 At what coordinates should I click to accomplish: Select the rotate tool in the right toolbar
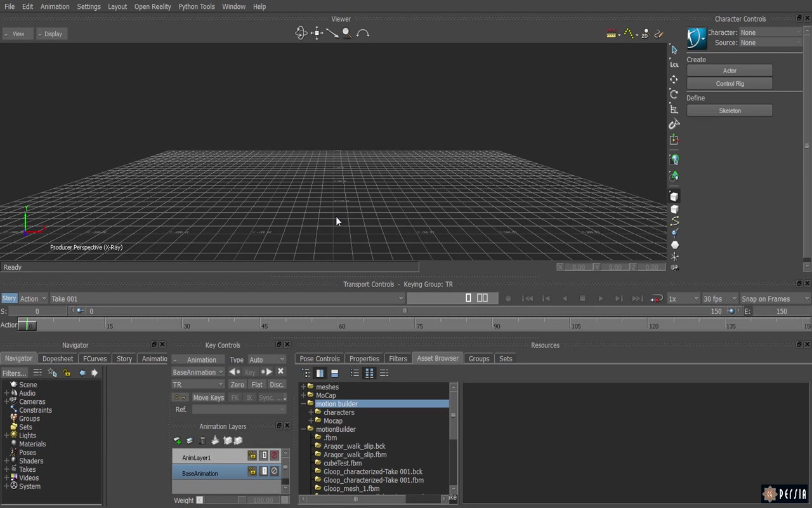point(674,94)
